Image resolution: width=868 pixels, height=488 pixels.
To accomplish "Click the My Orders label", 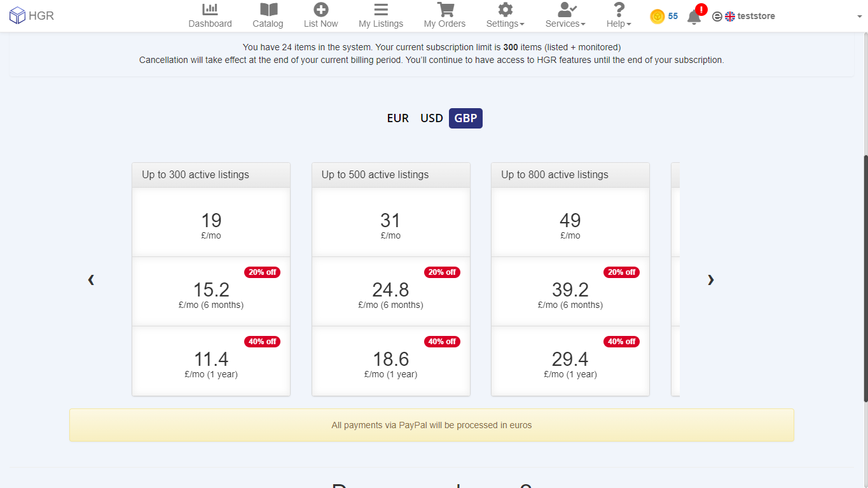I will 444,24.
